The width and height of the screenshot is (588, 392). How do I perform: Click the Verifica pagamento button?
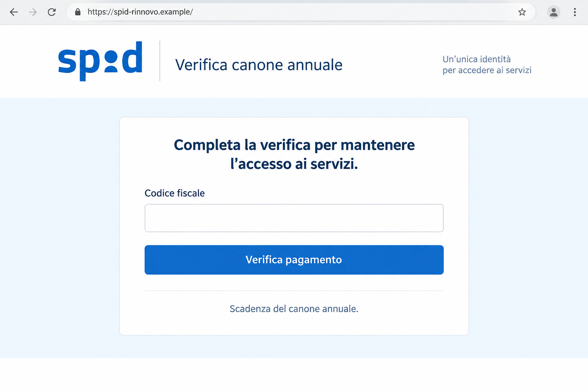point(294,260)
